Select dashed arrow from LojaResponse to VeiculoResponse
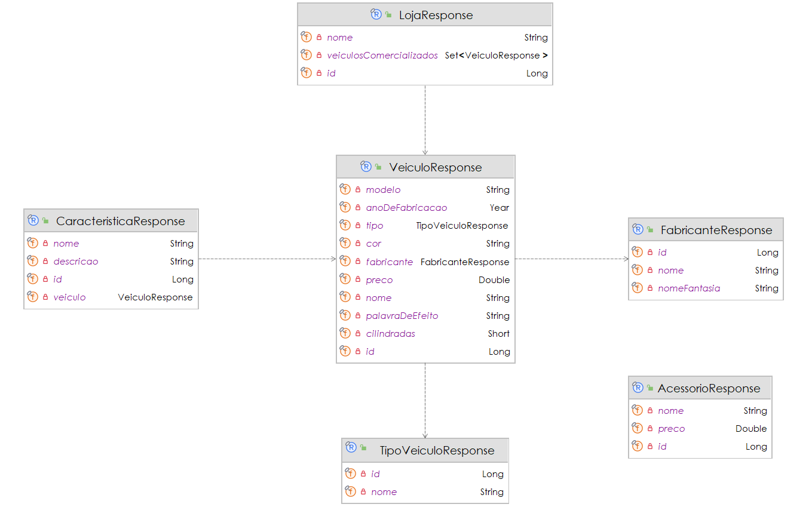The height and width of the screenshot is (507, 812). (425, 119)
